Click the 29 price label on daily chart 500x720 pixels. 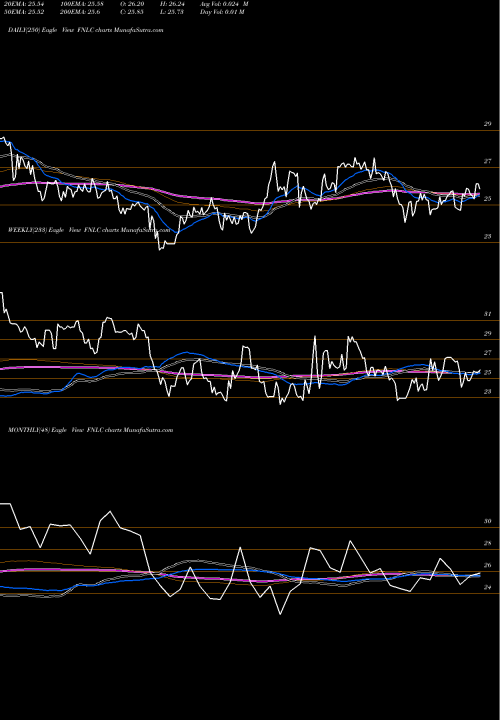coord(488,124)
